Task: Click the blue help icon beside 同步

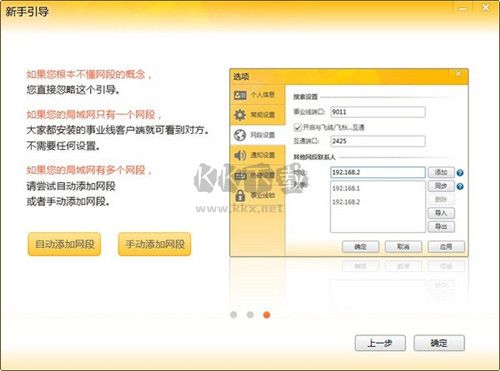Action: (x=460, y=186)
